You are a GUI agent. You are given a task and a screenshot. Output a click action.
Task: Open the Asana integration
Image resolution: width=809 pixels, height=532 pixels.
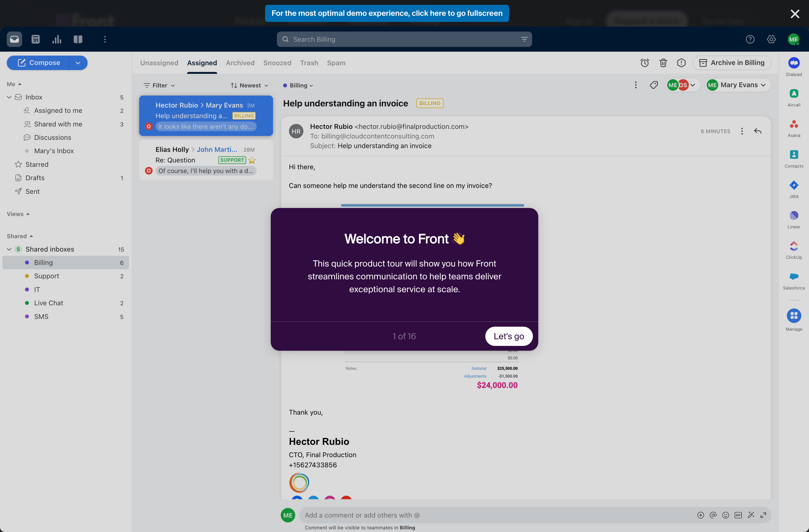coord(794,128)
